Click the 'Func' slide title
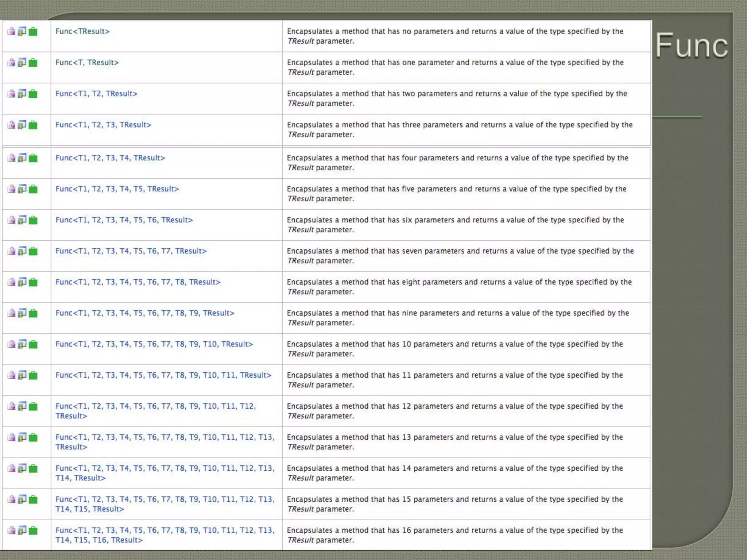Image resolution: width=747 pixels, height=560 pixels. pyautogui.click(x=692, y=45)
